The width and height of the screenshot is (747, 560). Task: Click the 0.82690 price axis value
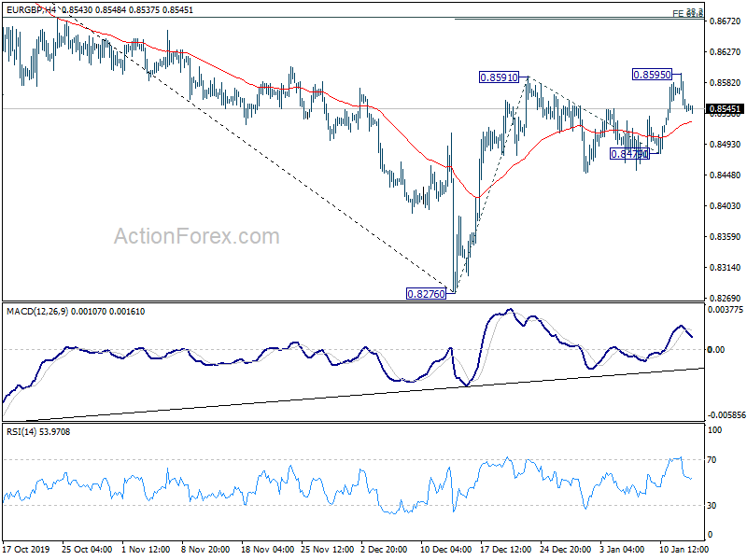tap(726, 298)
